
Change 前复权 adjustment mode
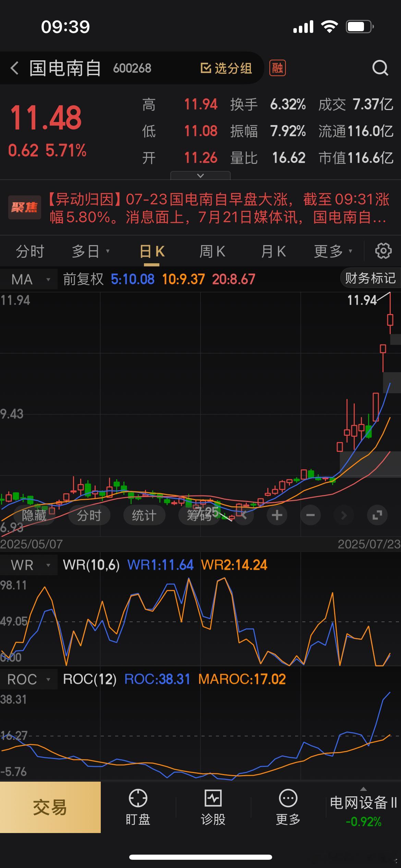coord(83,279)
